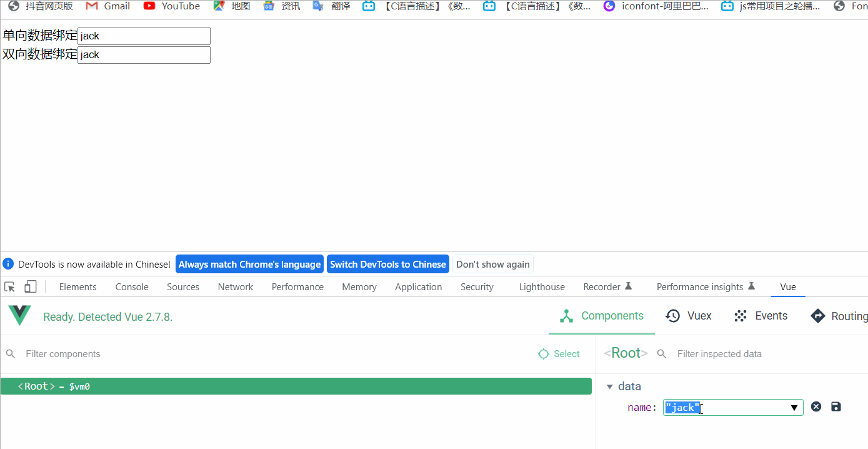Switch to the Console tab
Viewport: 868px width, 449px height.
[x=132, y=287]
